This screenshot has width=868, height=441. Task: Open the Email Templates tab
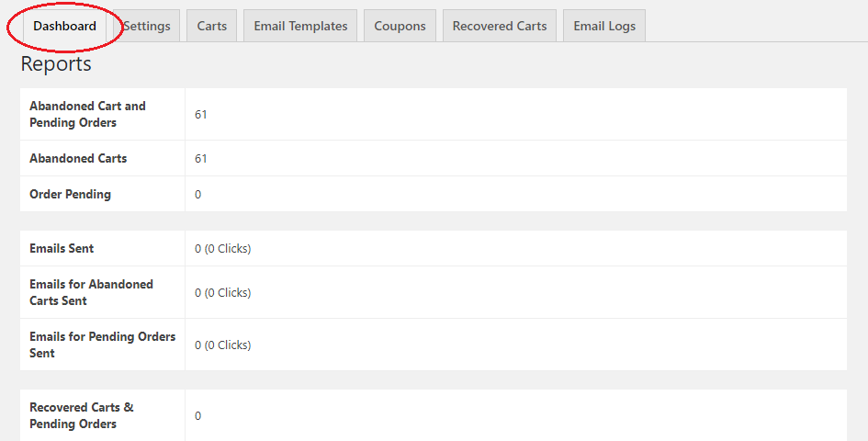[x=300, y=26]
